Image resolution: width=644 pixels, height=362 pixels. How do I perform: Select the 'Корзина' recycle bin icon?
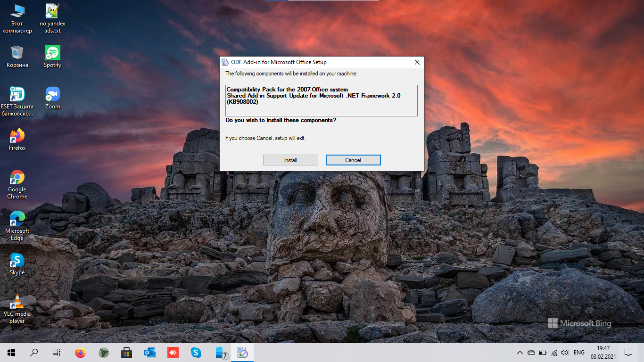(x=17, y=57)
